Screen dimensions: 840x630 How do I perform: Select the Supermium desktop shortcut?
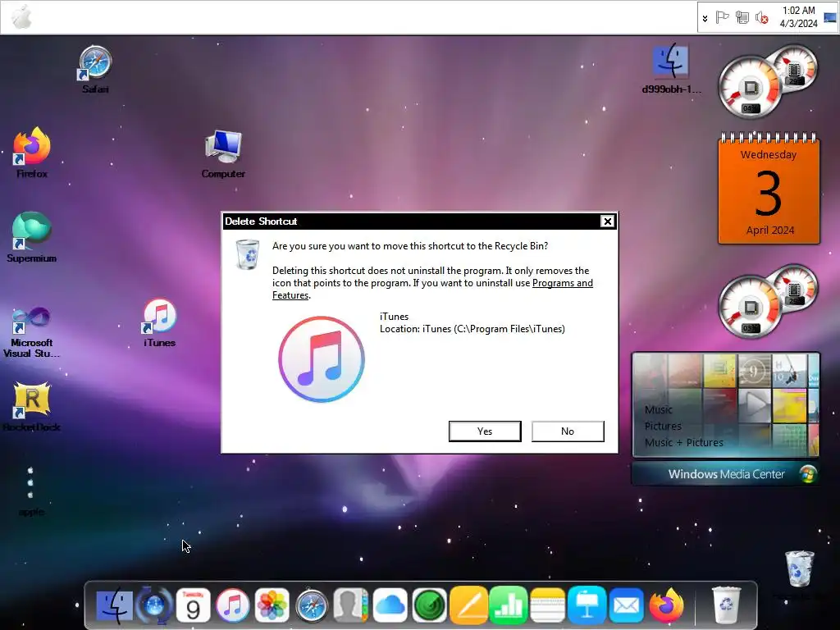pos(32,237)
